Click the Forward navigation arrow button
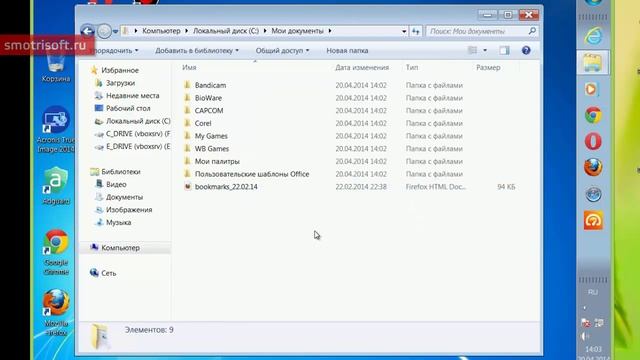This screenshot has height=360, width=640. coord(104,31)
